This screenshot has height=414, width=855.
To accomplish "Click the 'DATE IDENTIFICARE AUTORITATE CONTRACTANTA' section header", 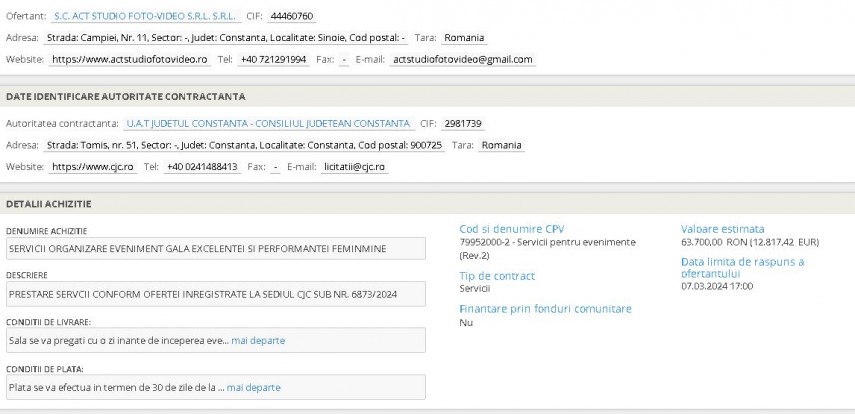I will [x=126, y=96].
